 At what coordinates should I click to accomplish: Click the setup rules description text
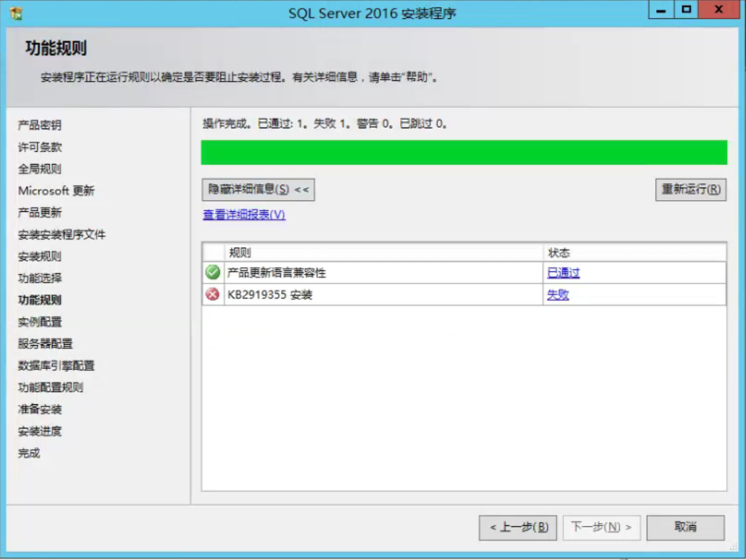pyautogui.click(x=239, y=77)
